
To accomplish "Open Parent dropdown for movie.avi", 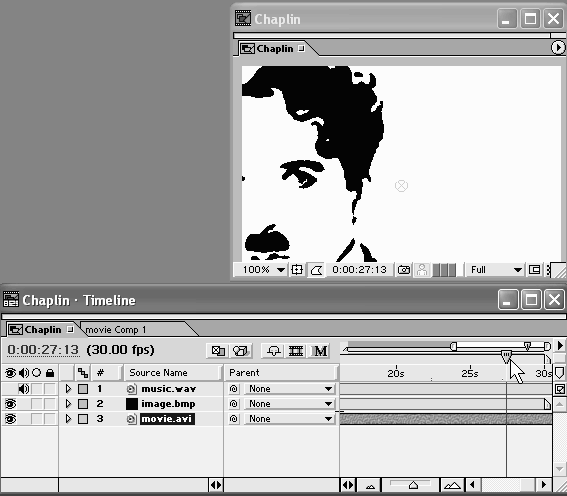I will click(289, 419).
